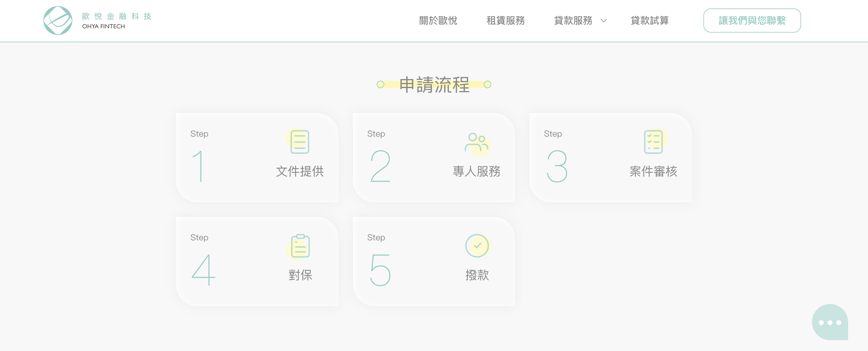Click the 貸款試算 link in the header

click(650, 21)
